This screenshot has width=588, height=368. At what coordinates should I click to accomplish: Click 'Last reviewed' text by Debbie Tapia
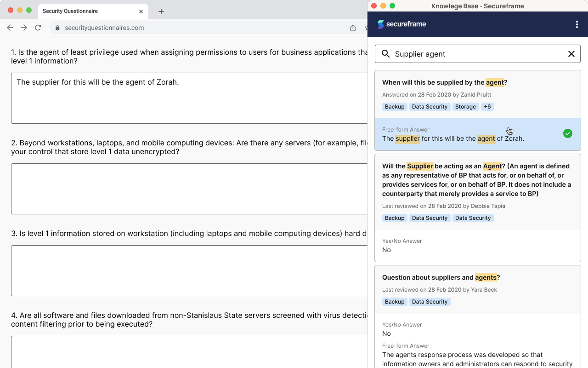tap(443, 206)
